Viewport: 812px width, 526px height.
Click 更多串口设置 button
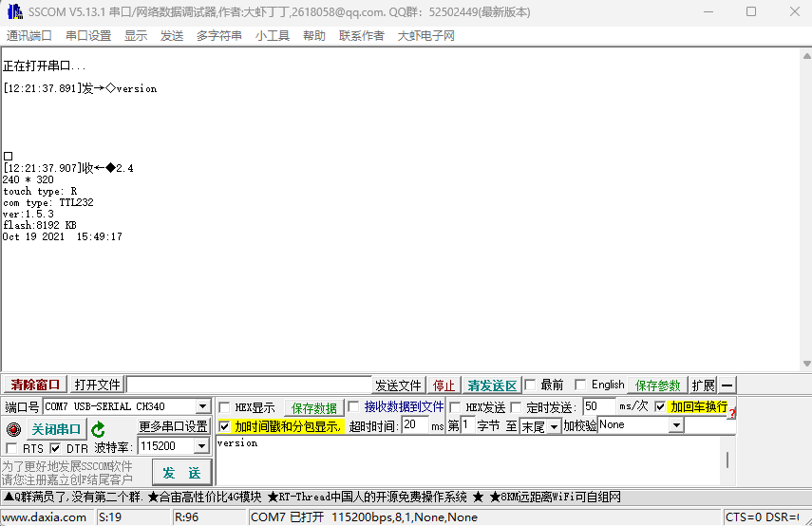click(x=174, y=426)
